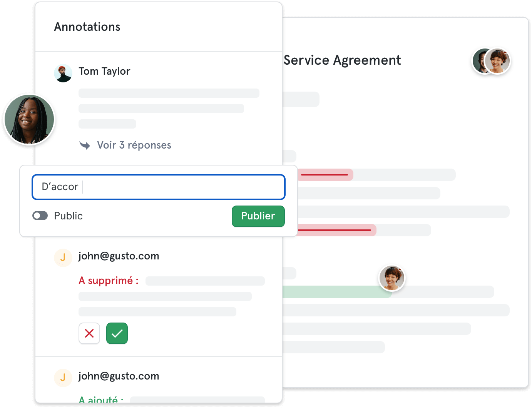Expand Voir 3 réponses thread
This screenshot has height=408, width=532.
point(134,145)
